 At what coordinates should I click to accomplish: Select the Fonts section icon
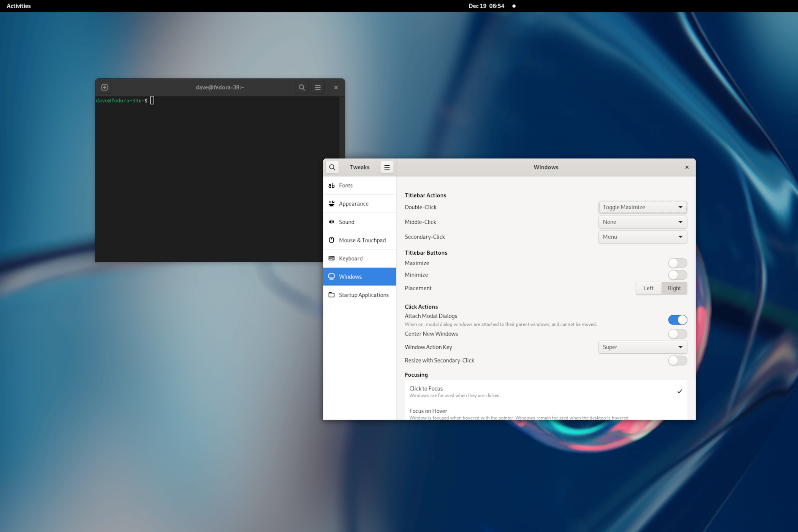pyautogui.click(x=331, y=185)
